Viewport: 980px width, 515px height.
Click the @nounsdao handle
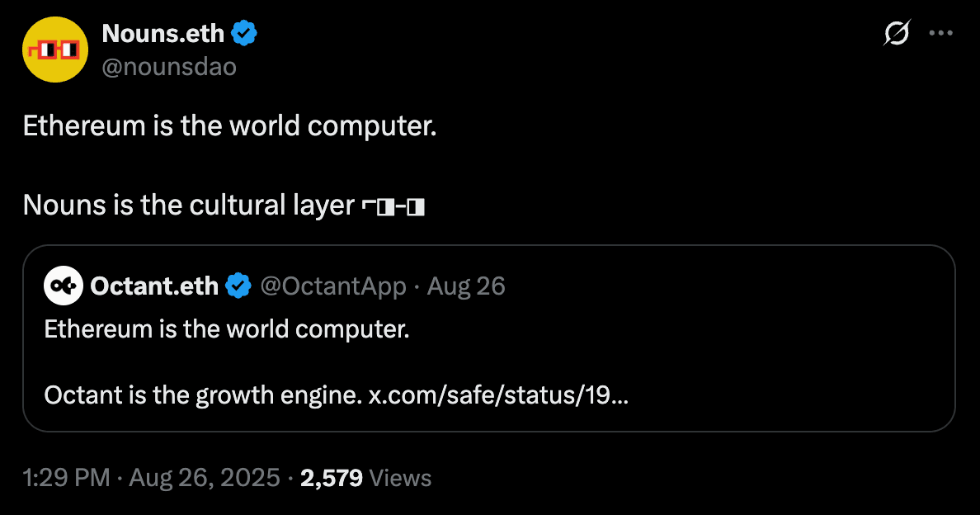(x=169, y=67)
